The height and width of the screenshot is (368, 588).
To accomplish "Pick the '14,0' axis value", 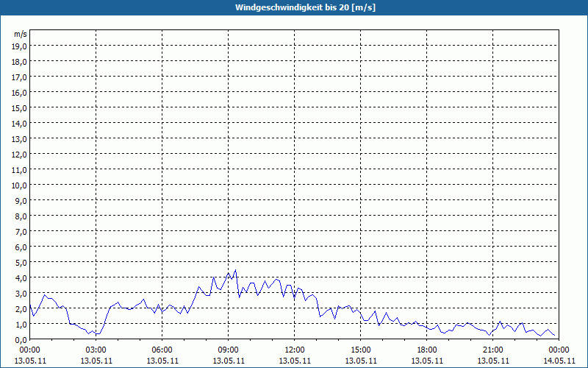I will click(x=21, y=124).
